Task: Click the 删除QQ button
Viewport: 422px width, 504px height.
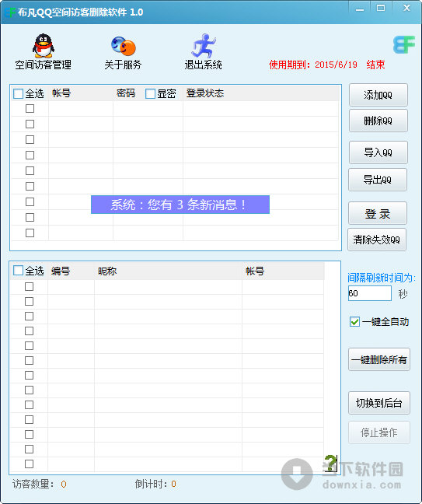Action: (x=378, y=121)
